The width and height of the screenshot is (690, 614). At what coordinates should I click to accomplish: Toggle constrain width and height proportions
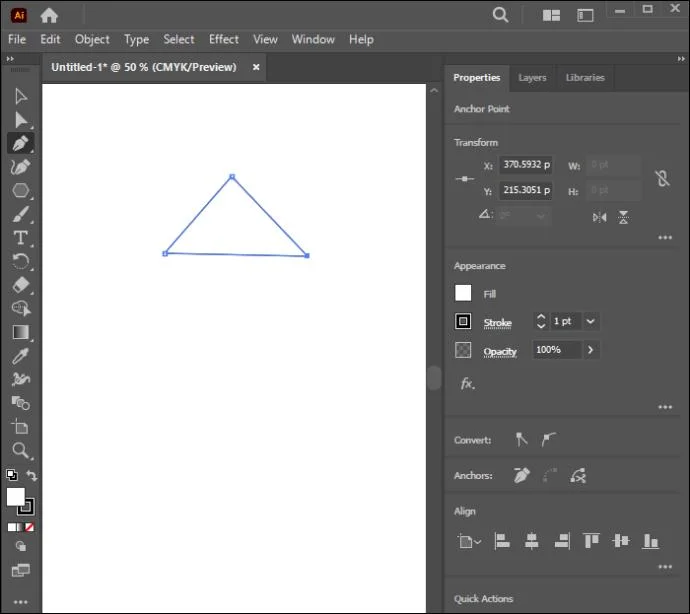662,178
